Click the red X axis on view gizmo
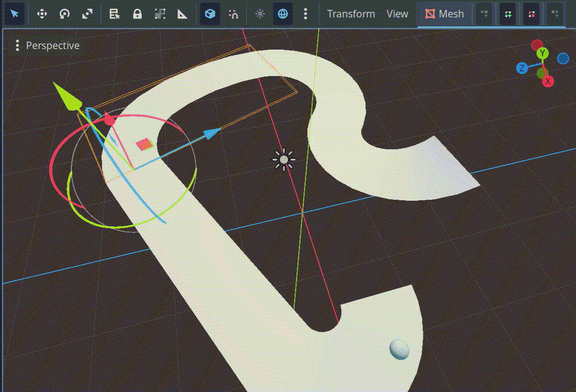This screenshot has width=576, height=392. [x=548, y=82]
